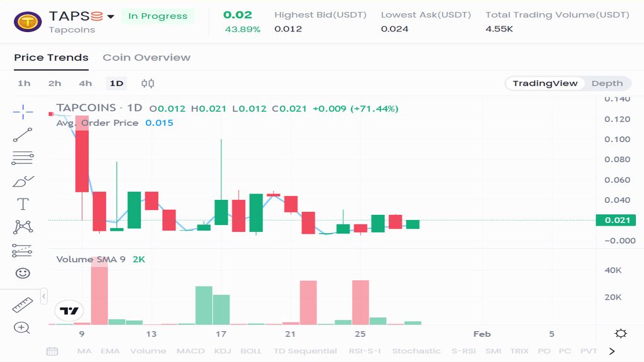Enable the Stochastic indicator
This screenshot has width=644, height=362.
416,351
